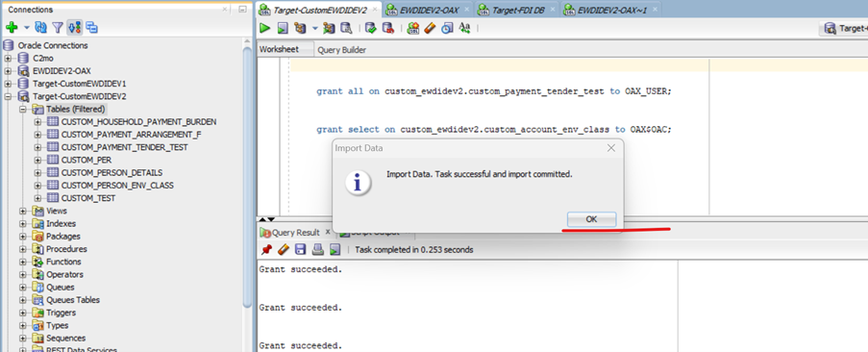
Task: Run the statement with green play icon
Action: point(265,28)
